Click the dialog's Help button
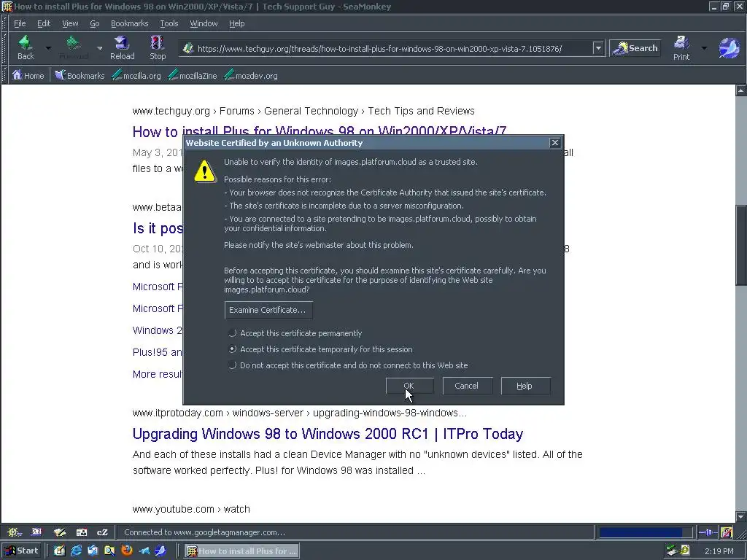Viewport: 747px width, 560px height. pyautogui.click(x=525, y=386)
